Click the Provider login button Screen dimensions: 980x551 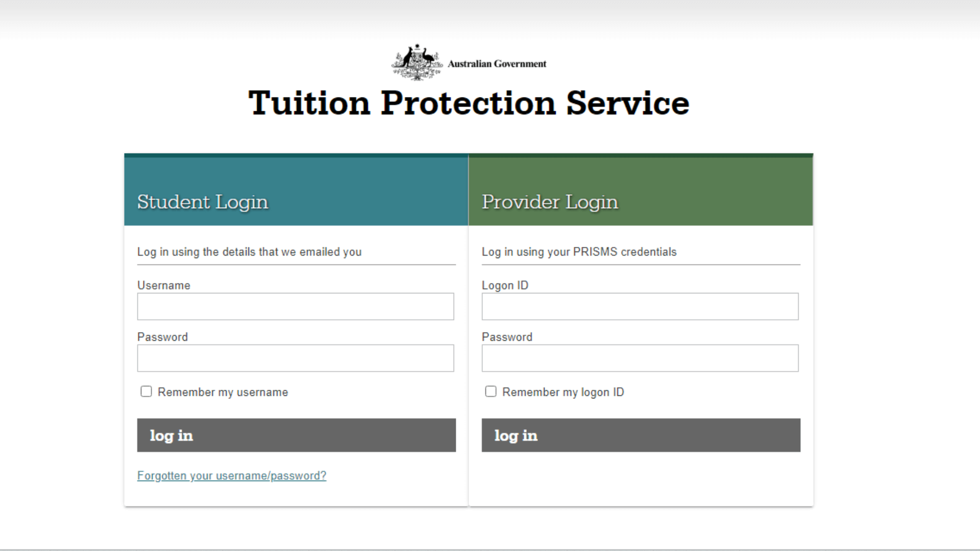[640, 435]
